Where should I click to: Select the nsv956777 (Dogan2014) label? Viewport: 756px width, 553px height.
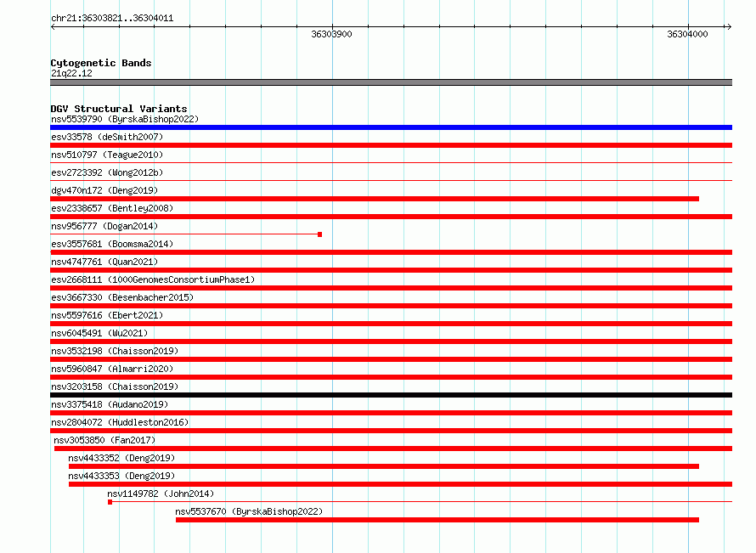(104, 226)
